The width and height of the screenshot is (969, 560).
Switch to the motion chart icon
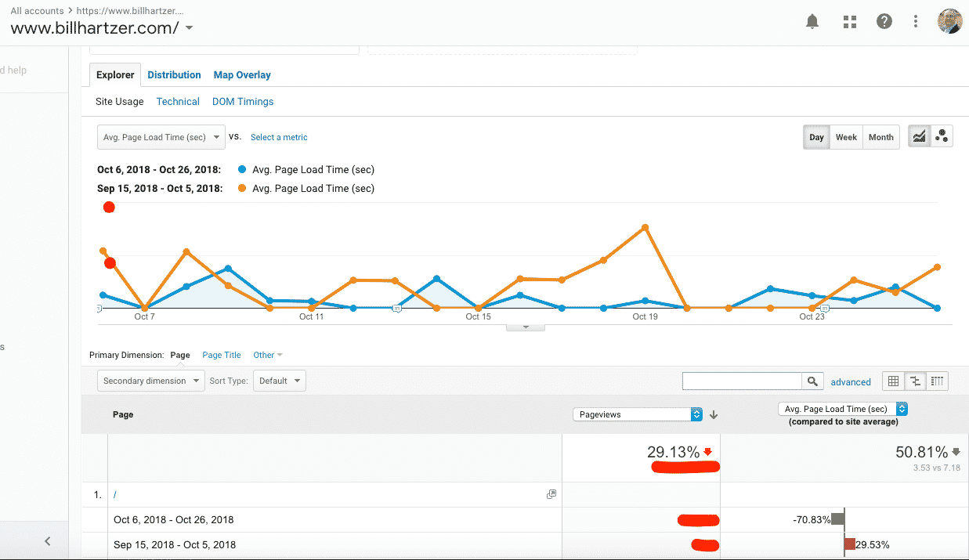(942, 136)
